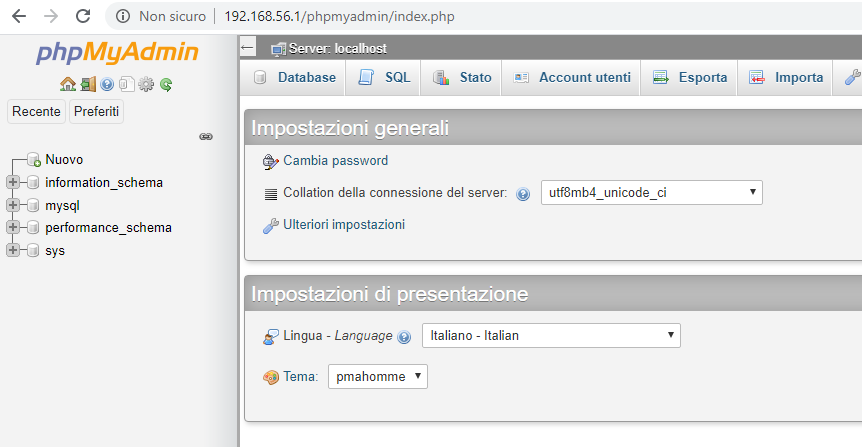Open the Cambia password link
This screenshot has height=447, width=862.
(335, 161)
